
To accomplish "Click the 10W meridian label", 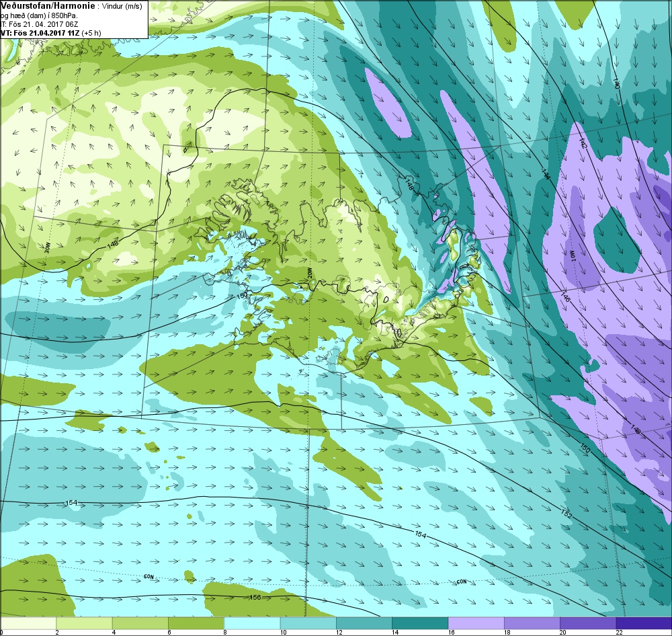I will coord(572,255).
